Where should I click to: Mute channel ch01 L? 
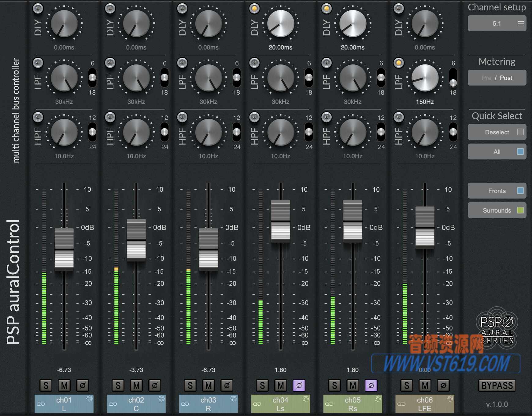64,385
